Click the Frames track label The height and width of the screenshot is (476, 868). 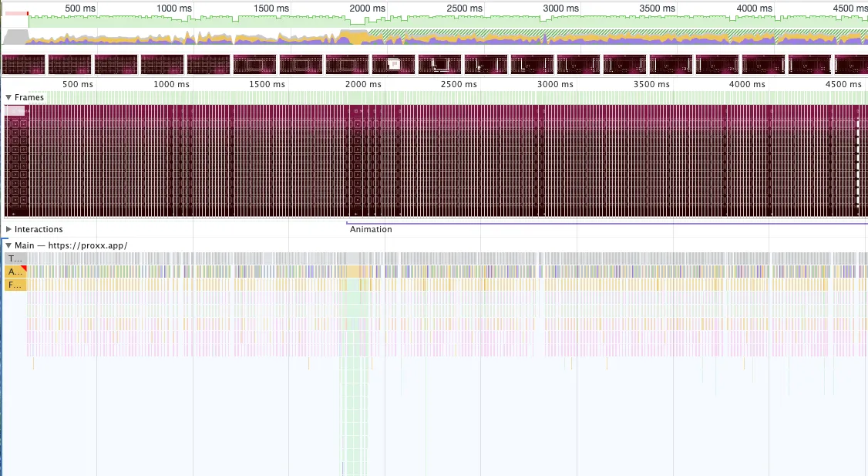coord(31,97)
